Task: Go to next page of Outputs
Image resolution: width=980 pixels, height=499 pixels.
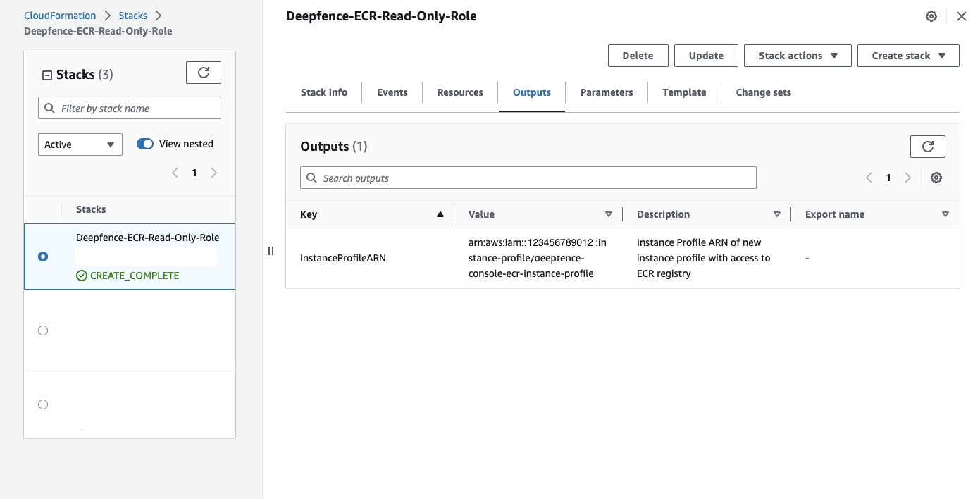Action: (x=908, y=178)
